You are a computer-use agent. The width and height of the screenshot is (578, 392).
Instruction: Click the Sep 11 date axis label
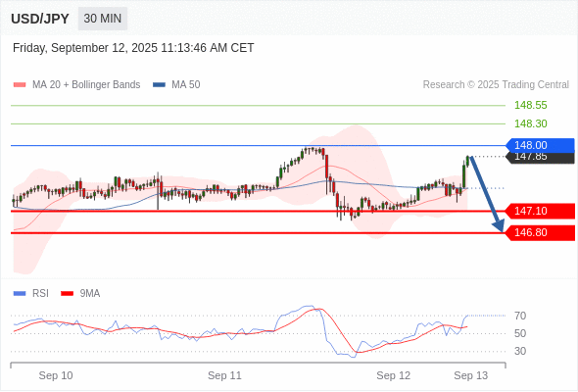click(x=224, y=375)
